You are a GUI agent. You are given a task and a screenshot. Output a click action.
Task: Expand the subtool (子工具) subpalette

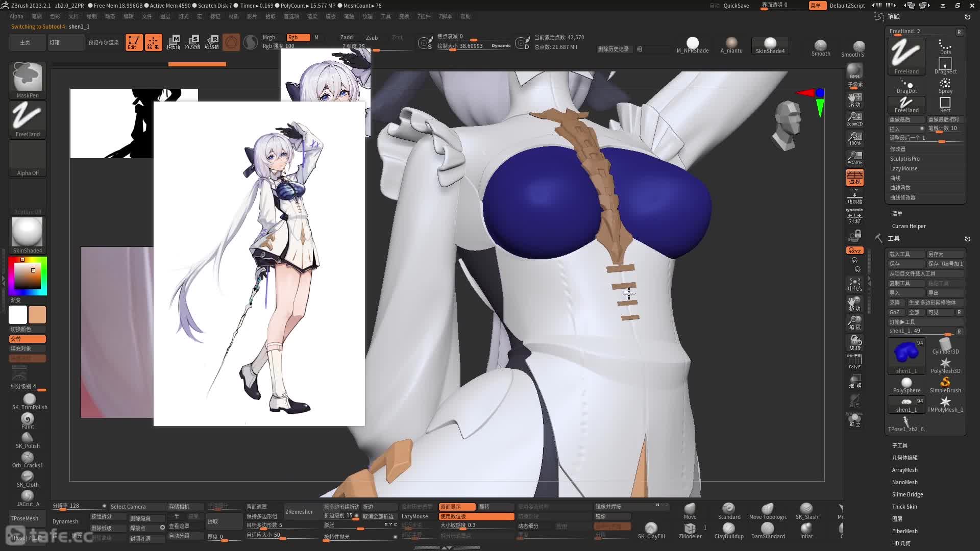900,445
